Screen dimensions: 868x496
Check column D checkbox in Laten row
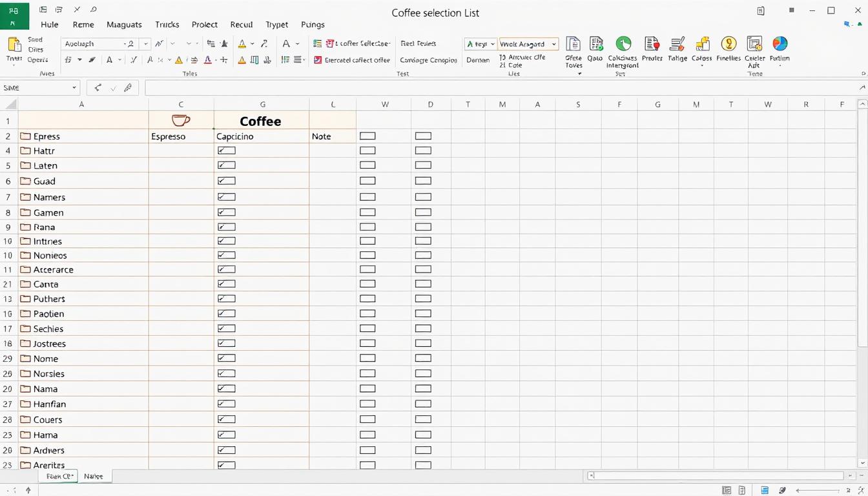[x=423, y=165]
